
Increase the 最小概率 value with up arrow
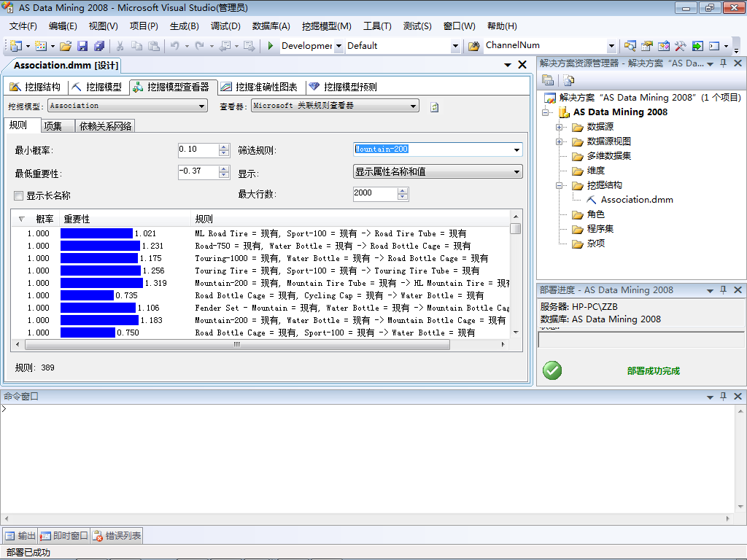coord(224,147)
